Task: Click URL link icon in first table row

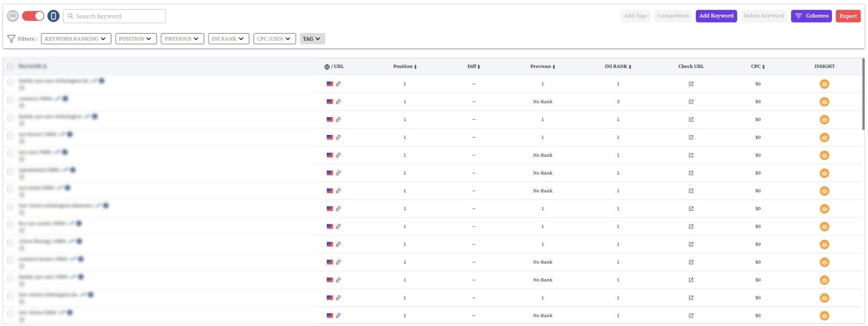Action: click(x=338, y=84)
